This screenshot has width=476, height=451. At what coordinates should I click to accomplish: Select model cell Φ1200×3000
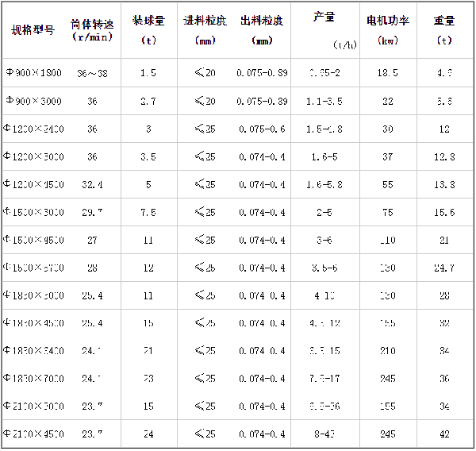click(x=33, y=156)
